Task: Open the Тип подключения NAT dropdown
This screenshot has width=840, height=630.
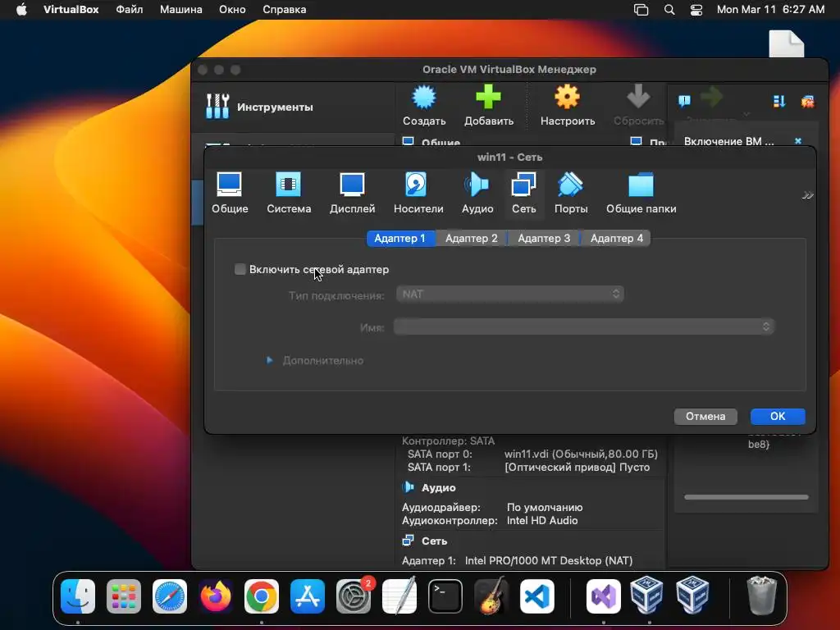Action: (509, 294)
